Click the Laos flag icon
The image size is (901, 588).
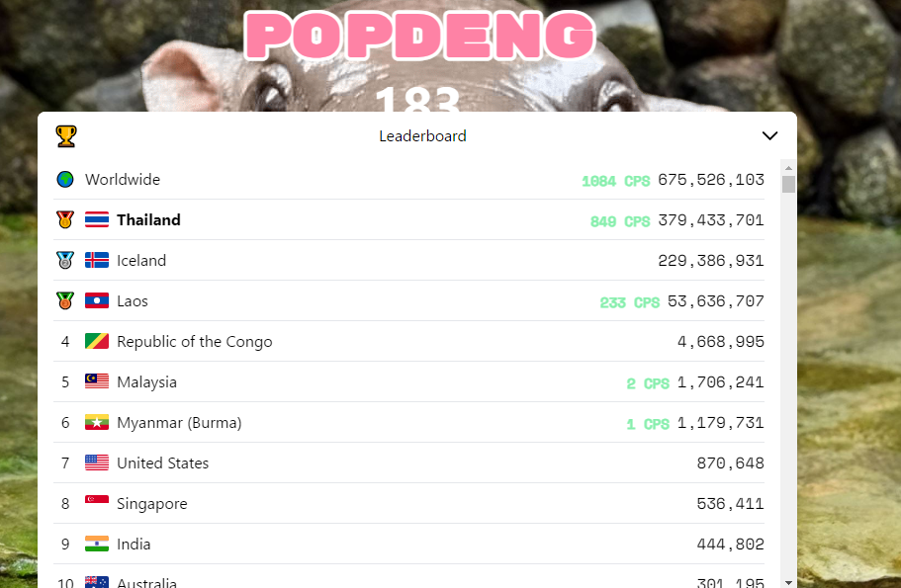coord(97,300)
